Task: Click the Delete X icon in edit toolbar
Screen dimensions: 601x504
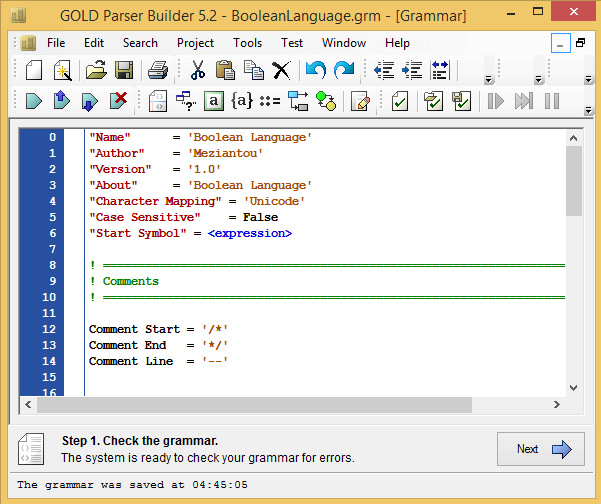Action: 282,70
